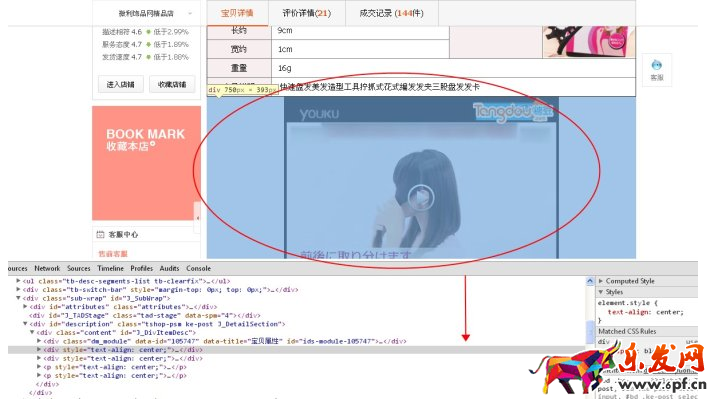
Task: Click the 进入店铺 button
Action: 121,85
